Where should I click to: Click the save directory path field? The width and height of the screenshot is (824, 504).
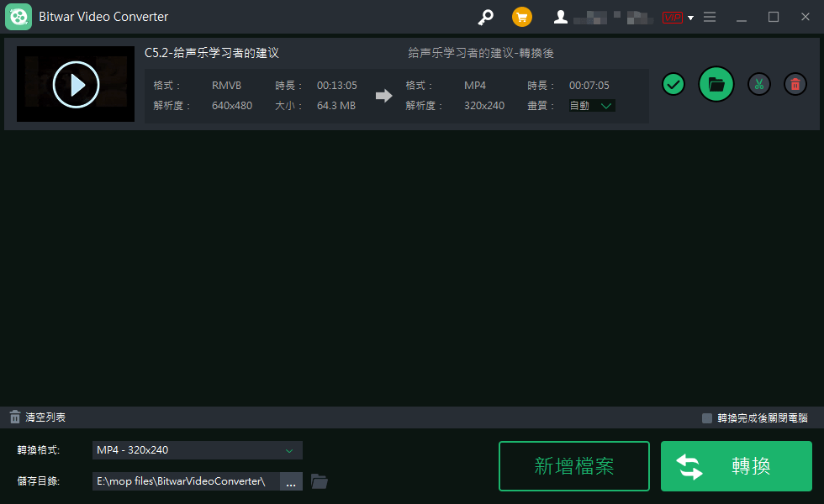click(185, 481)
